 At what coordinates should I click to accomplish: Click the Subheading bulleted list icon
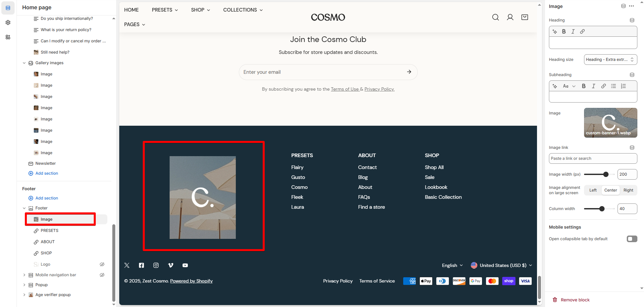(613, 86)
